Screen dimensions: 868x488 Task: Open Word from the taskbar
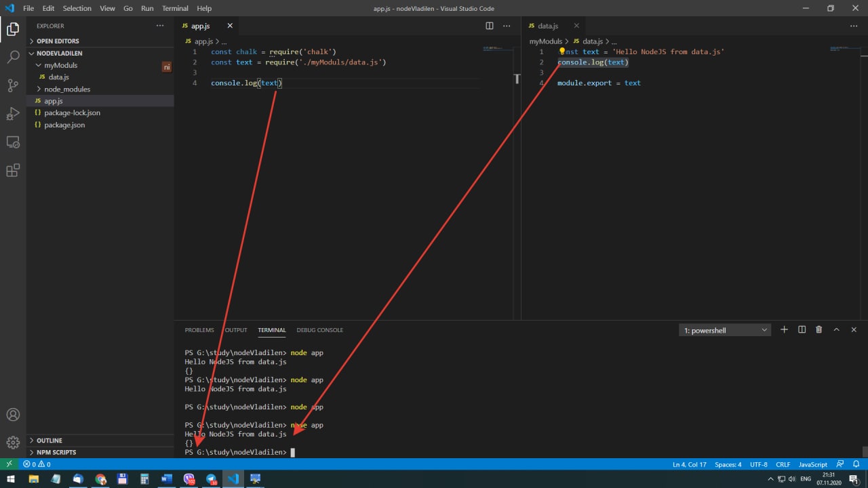coord(167,479)
